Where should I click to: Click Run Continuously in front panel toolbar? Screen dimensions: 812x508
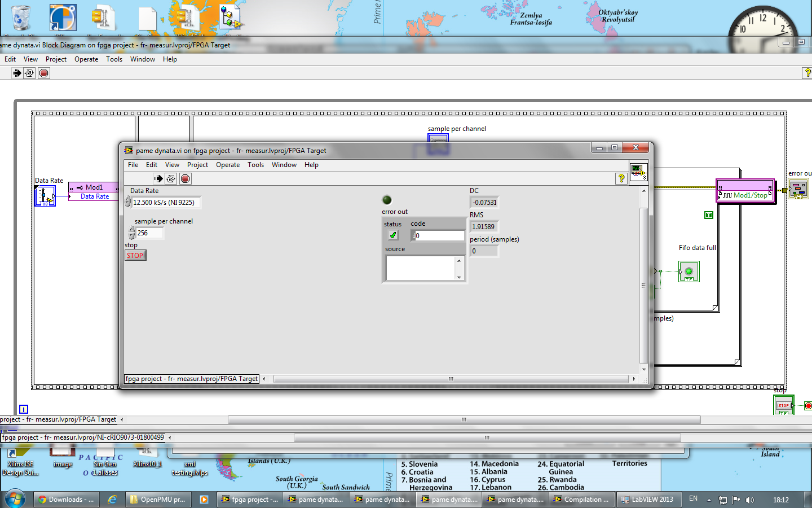coord(171,178)
